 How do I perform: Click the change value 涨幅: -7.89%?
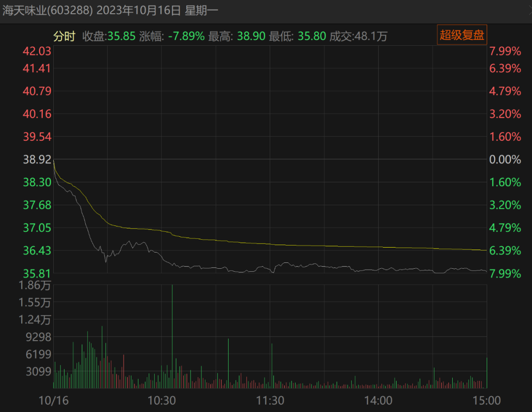coord(172,36)
